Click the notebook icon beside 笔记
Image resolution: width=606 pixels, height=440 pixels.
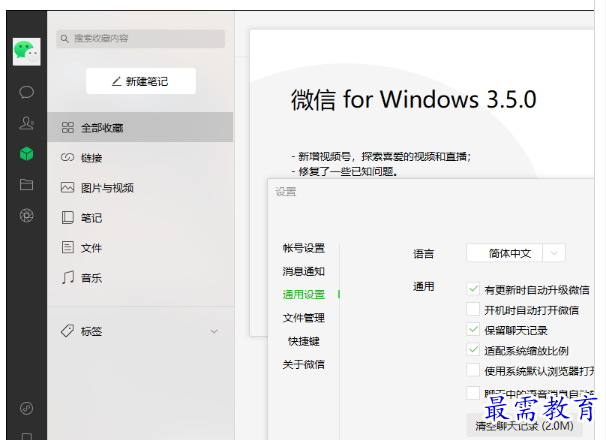pyautogui.click(x=68, y=217)
